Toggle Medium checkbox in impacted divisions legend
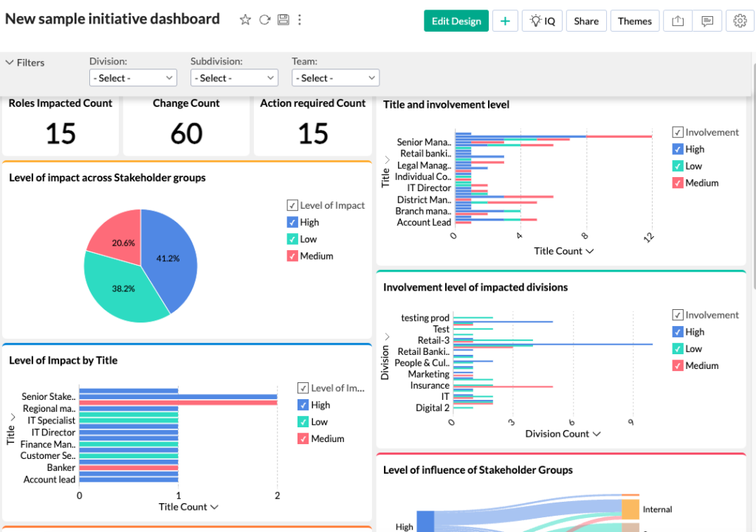 [678, 365]
